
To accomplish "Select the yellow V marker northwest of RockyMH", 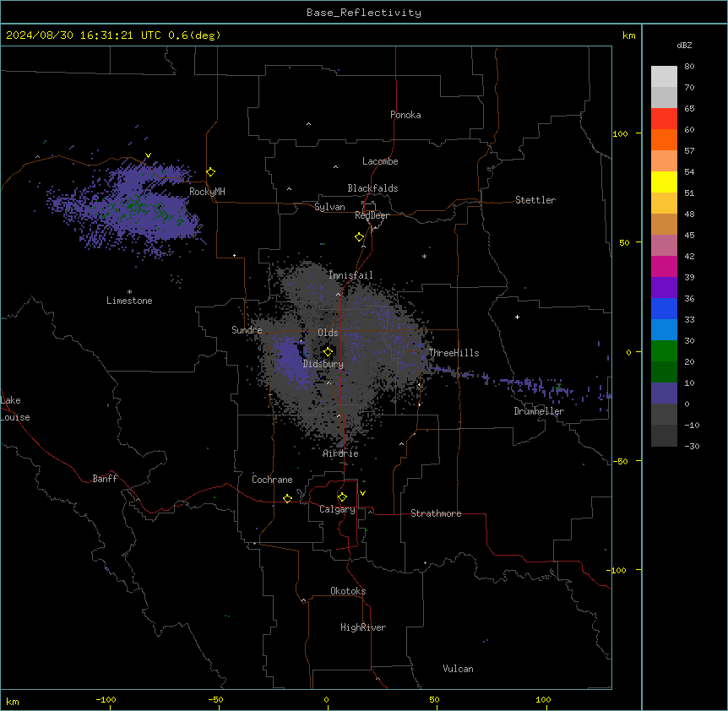I will coord(148,155).
